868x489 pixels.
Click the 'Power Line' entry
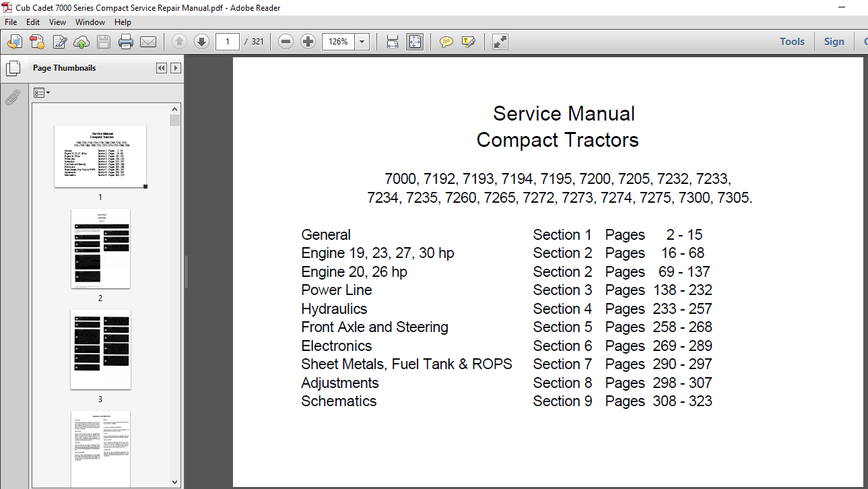click(337, 290)
